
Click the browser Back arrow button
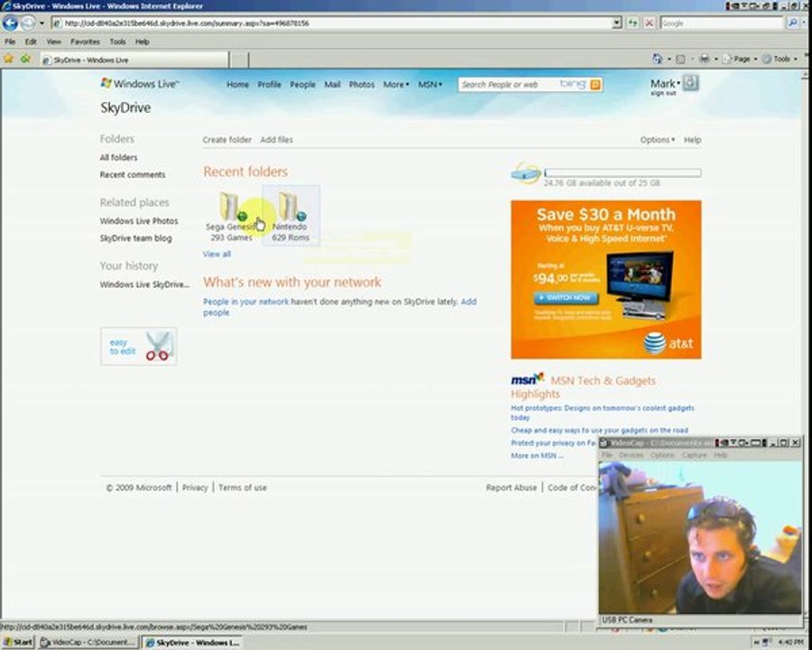coord(10,23)
